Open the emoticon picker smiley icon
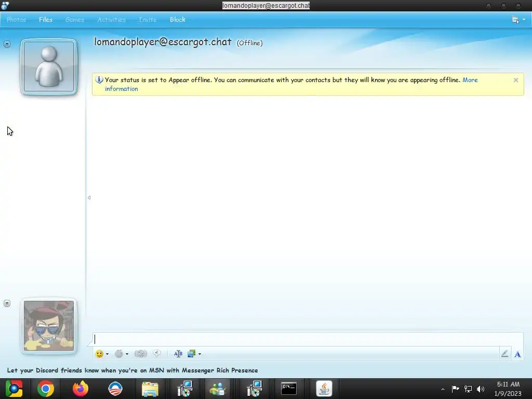The height and width of the screenshot is (399, 532). (x=99, y=354)
